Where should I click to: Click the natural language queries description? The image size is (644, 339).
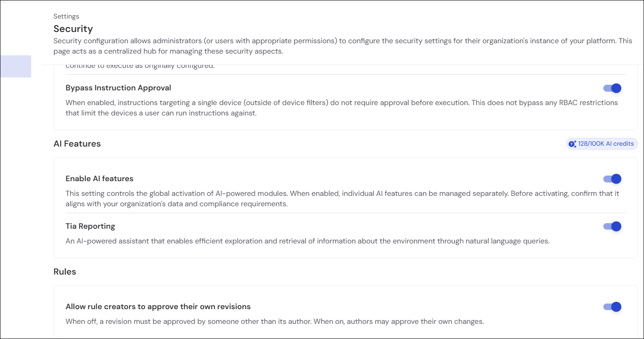[308, 241]
